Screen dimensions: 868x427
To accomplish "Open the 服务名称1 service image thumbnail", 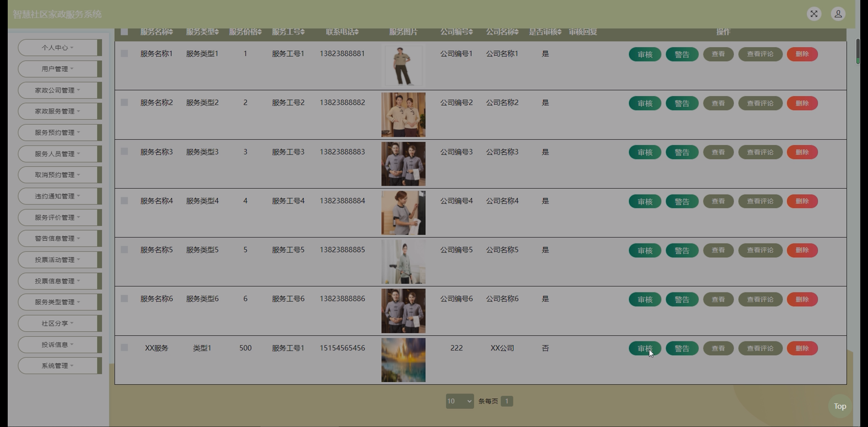I will 403,66.
